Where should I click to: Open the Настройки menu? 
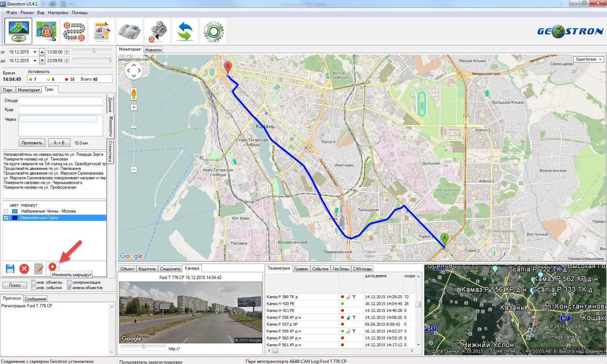[58, 13]
